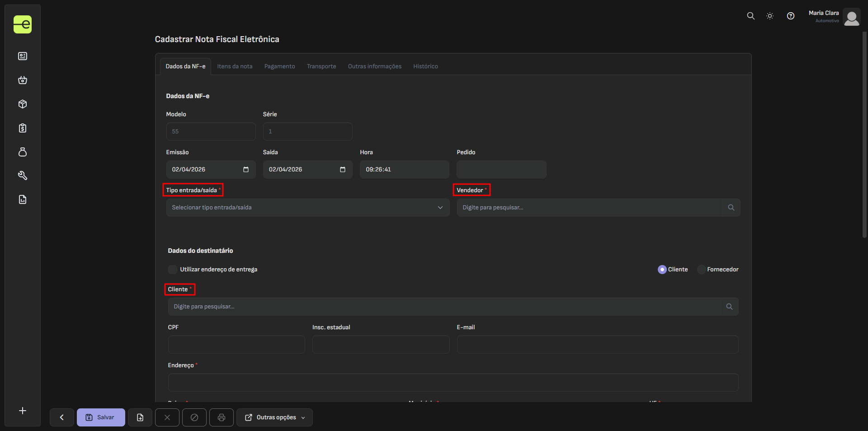This screenshot has height=431, width=868.
Task: Click the money bag sidebar icon
Action: coord(23,152)
